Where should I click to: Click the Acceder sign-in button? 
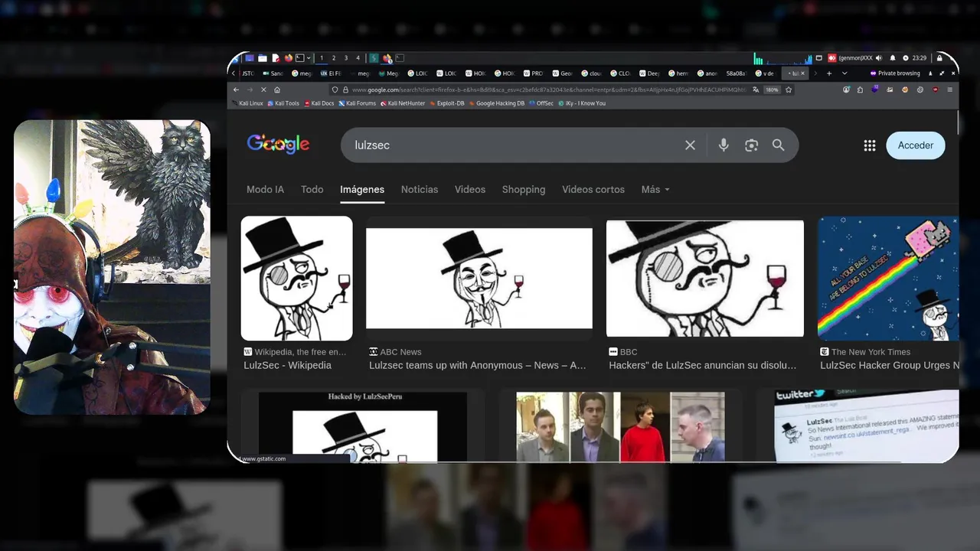coord(916,145)
